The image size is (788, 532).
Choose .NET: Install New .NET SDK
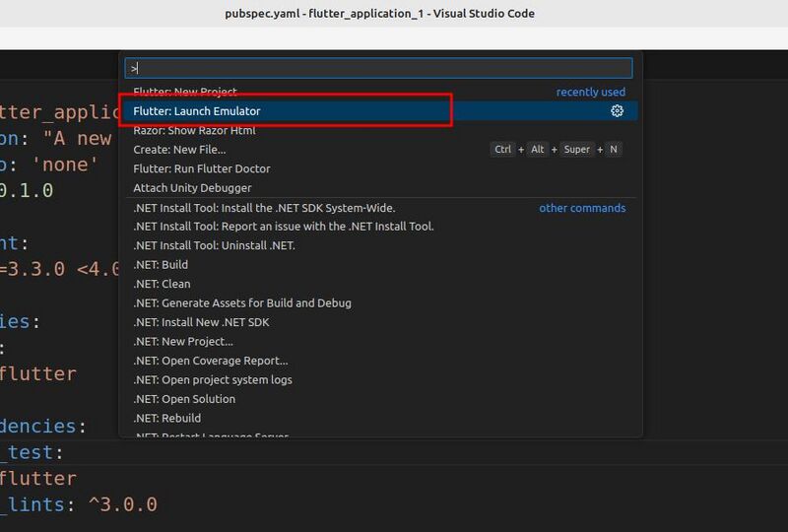[380, 322]
